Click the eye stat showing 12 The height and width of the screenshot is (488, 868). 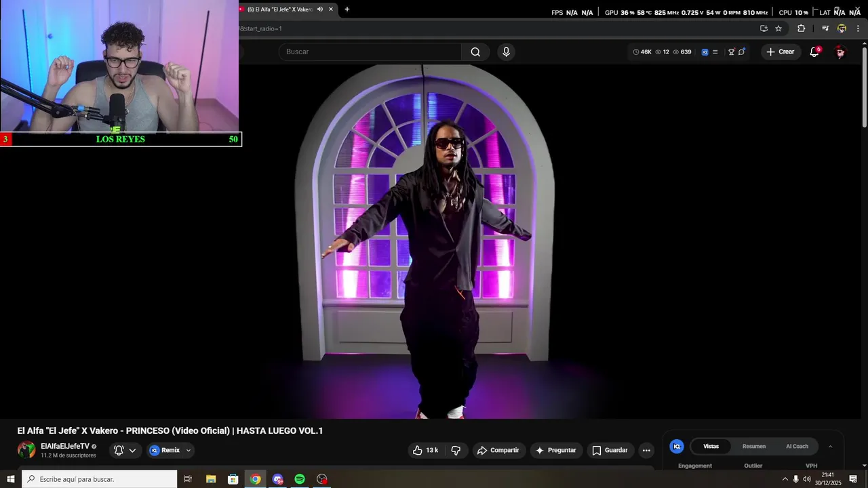[x=662, y=52]
